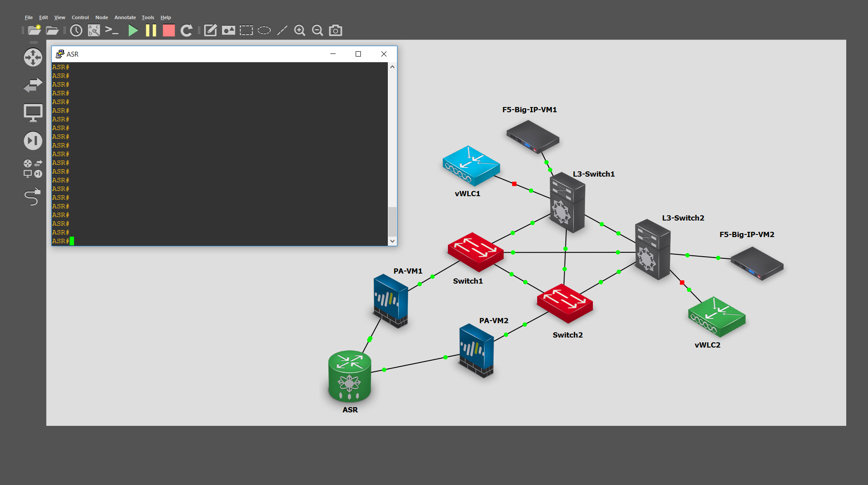
Task: Click the Manage snapshots clock icon
Action: click(76, 30)
